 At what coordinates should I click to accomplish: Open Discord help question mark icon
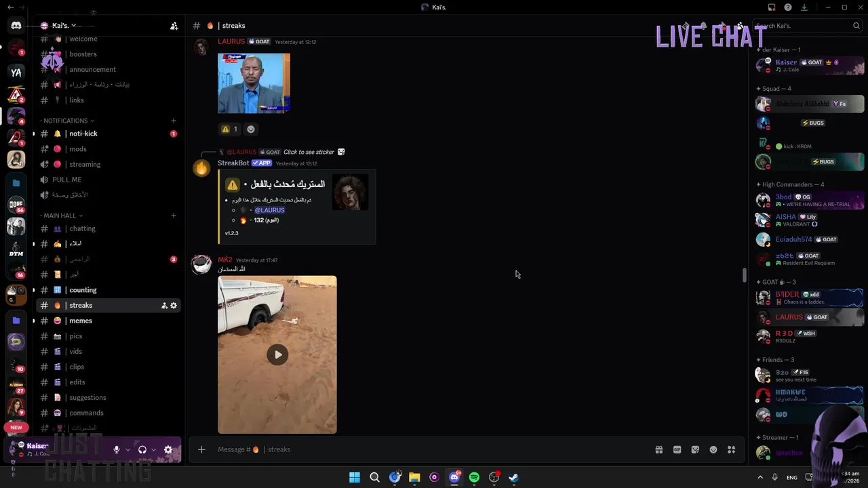pos(788,7)
